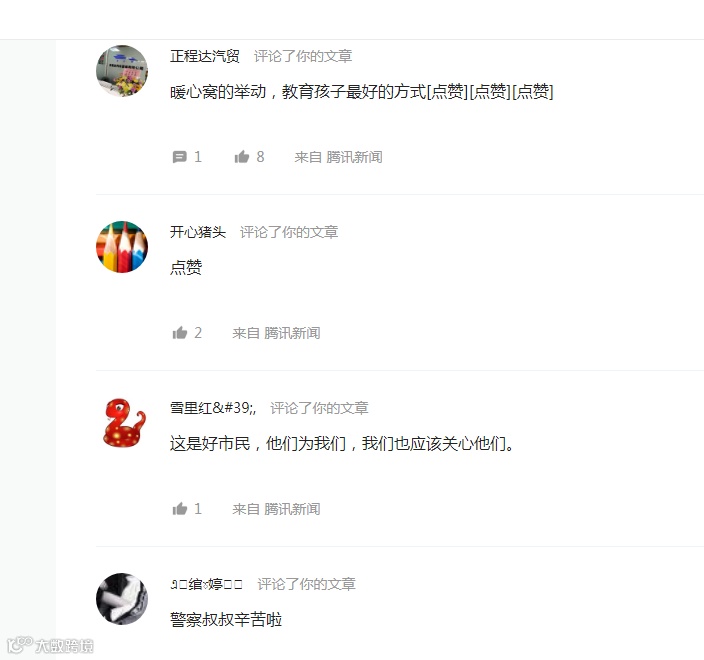The image size is (704, 660).
Task: Open 腾讯新闻 source on 雪里红's comment
Action: coord(292,509)
